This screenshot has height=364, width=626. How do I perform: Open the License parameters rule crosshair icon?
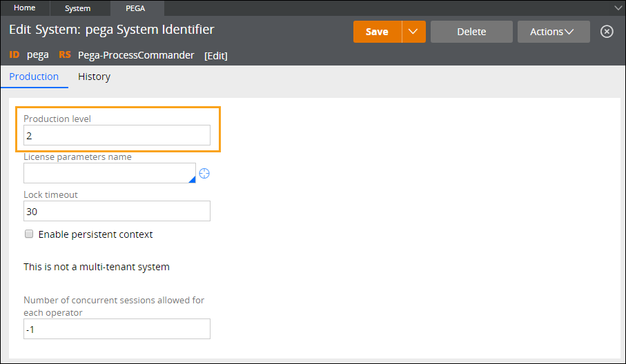204,174
